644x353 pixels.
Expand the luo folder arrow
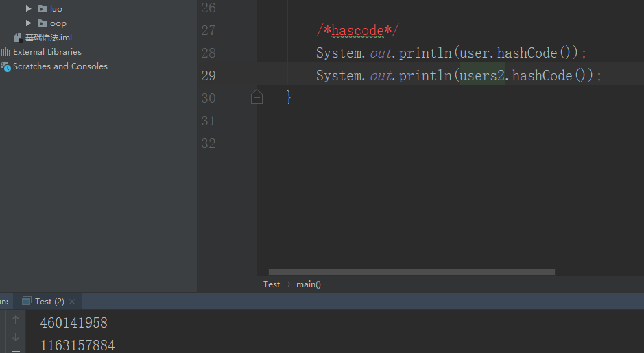pos(28,9)
